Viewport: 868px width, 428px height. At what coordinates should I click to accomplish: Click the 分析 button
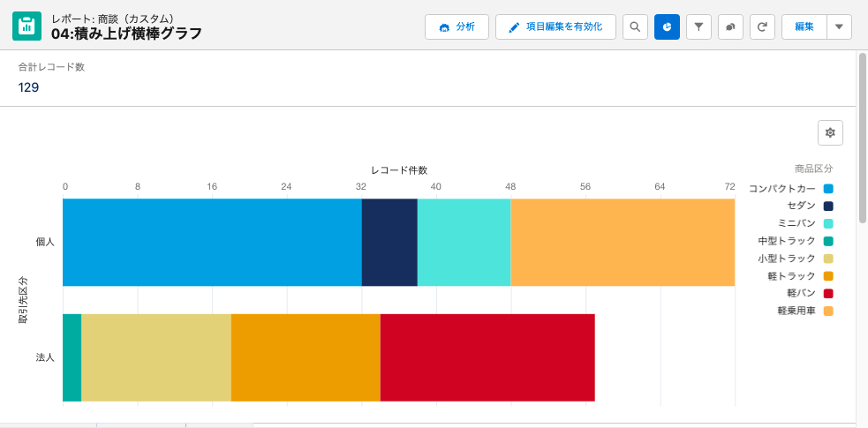(x=457, y=26)
